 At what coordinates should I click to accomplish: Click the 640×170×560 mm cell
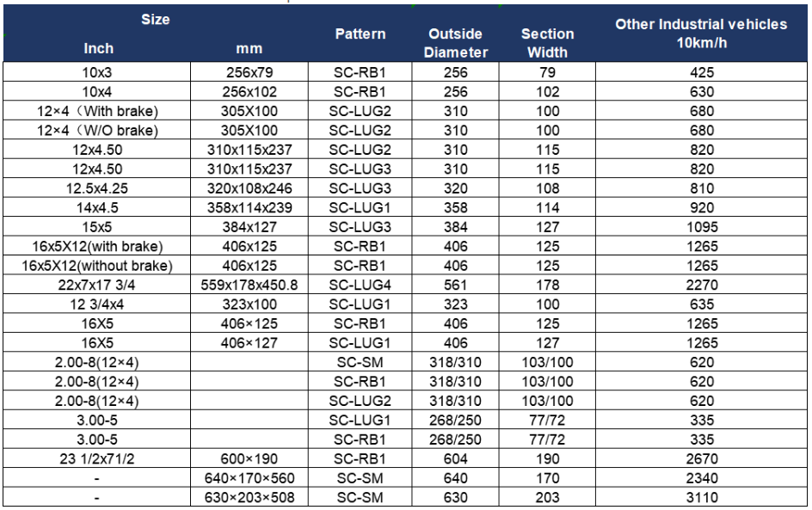249,478
